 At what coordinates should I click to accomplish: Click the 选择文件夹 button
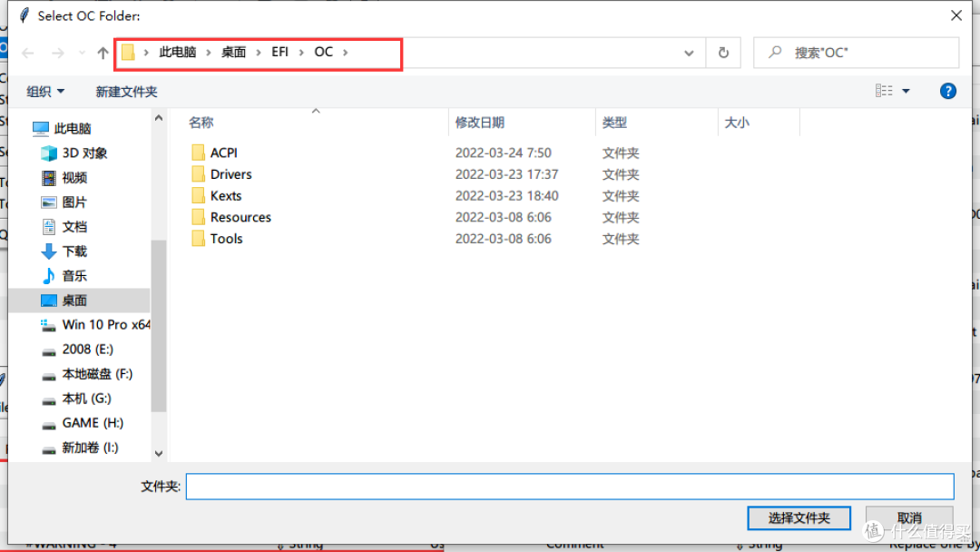click(799, 518)
